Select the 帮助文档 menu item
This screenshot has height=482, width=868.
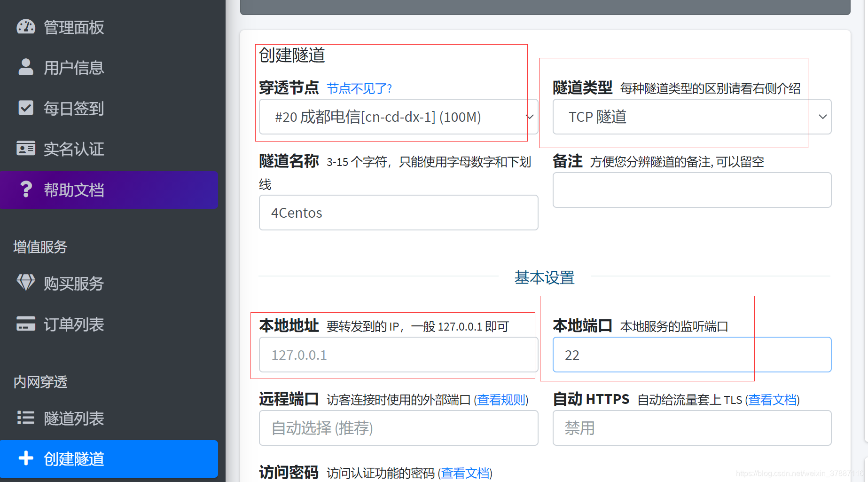(x=109, y=190)
